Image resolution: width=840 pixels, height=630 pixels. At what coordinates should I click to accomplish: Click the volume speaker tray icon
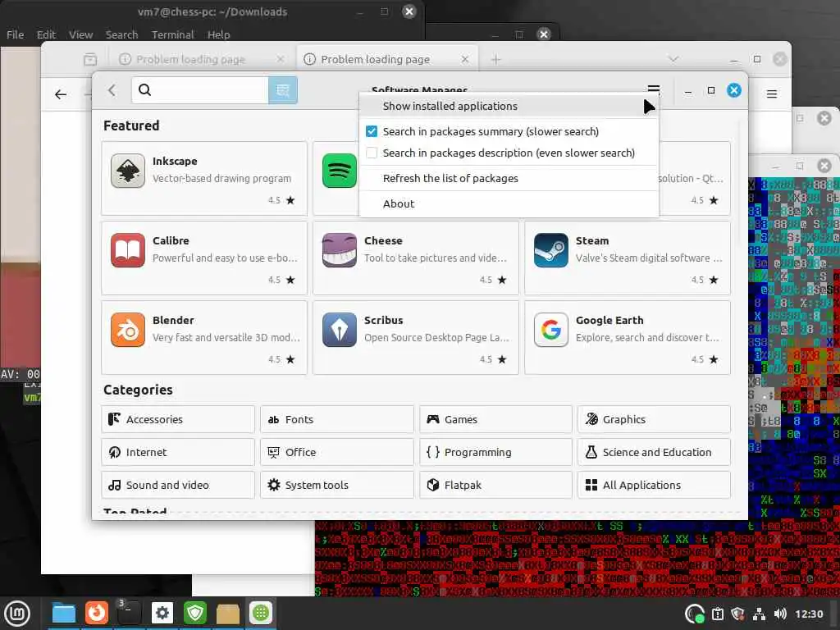point(780,614)
